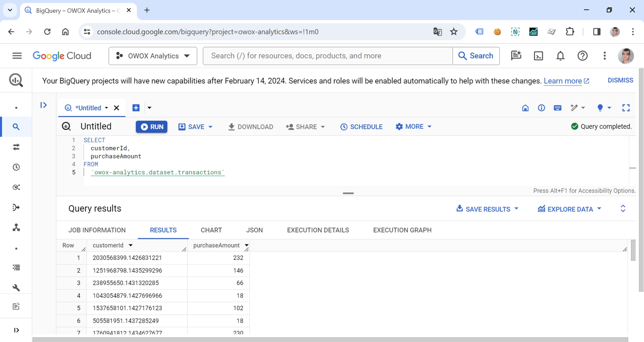Download the query

coord(250,127)
